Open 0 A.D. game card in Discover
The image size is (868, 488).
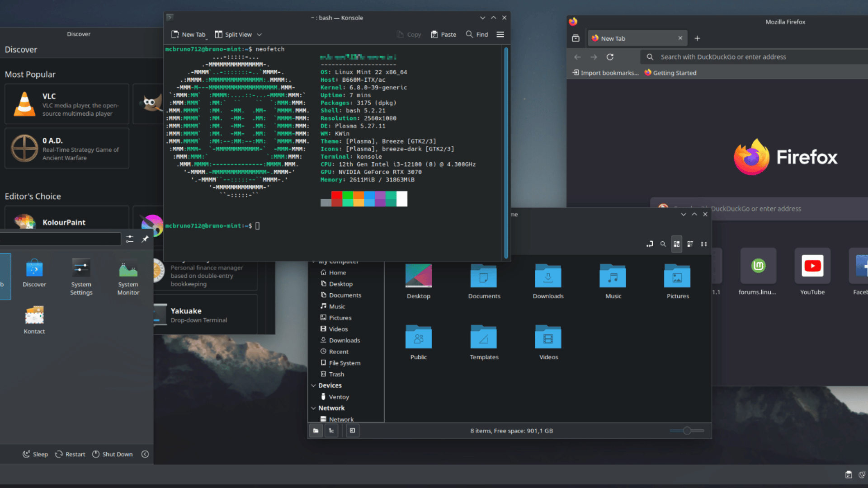pyautogui.click(x=67, y=148)
